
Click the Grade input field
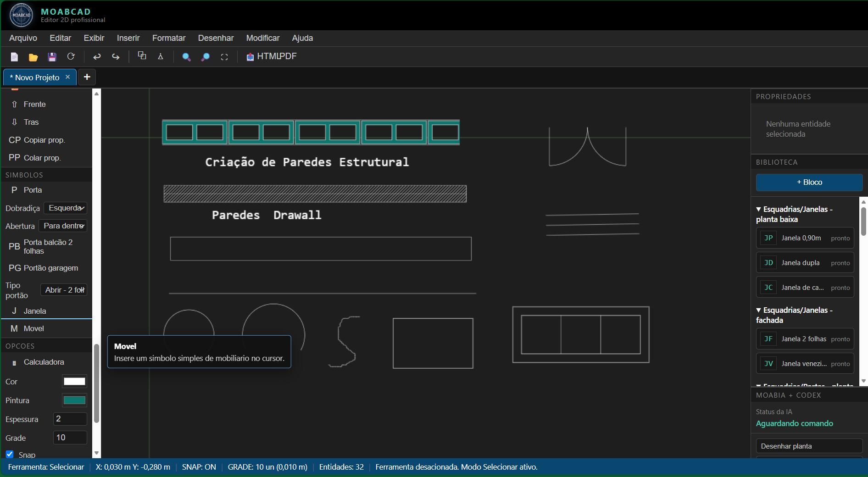pos(70,438)
